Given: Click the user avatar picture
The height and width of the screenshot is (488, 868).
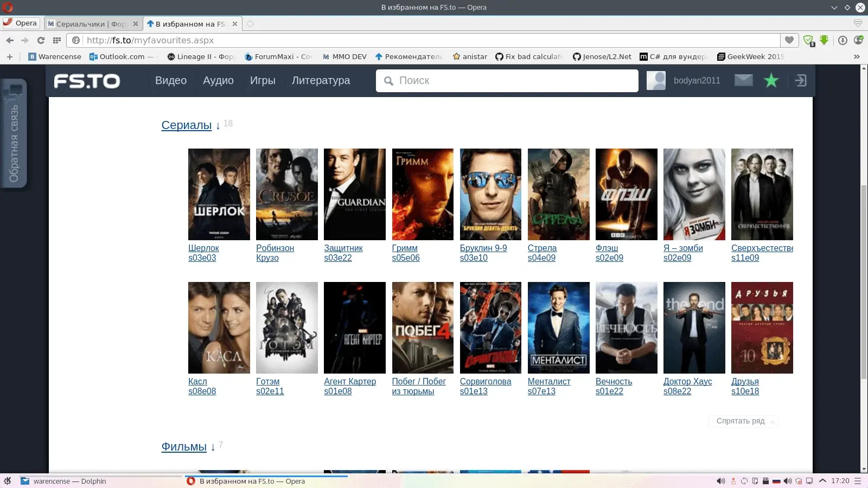Looking at the screenshot, I should click(656, 80).
